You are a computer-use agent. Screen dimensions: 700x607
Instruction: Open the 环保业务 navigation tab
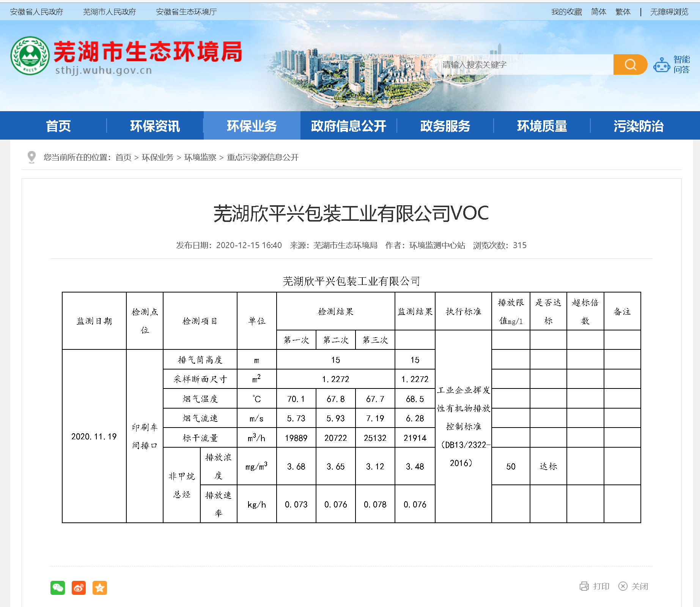252,126
